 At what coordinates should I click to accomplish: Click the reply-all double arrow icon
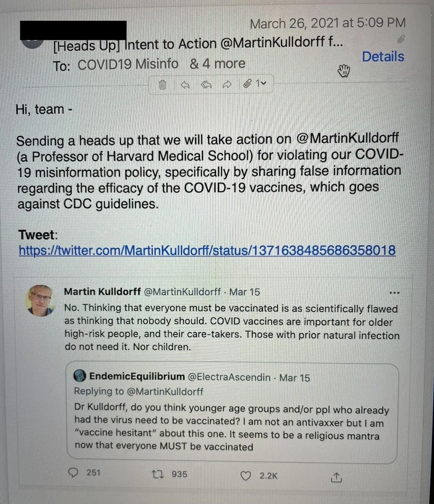pos(206,85)
